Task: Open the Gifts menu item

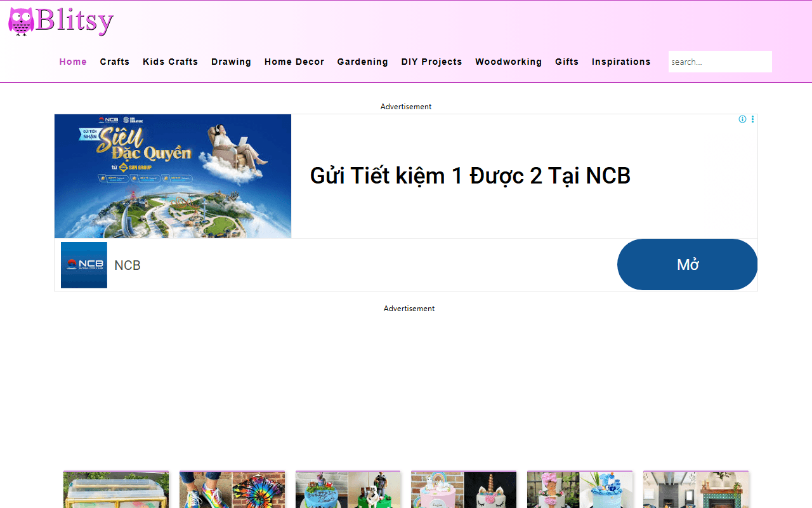Action: tap(567, 62)
